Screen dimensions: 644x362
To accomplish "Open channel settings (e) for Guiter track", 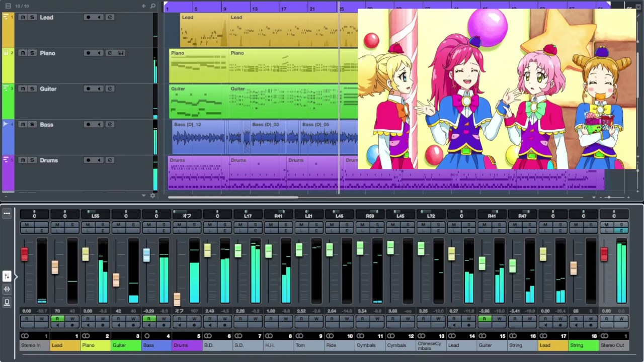I will tap(110, 88).
